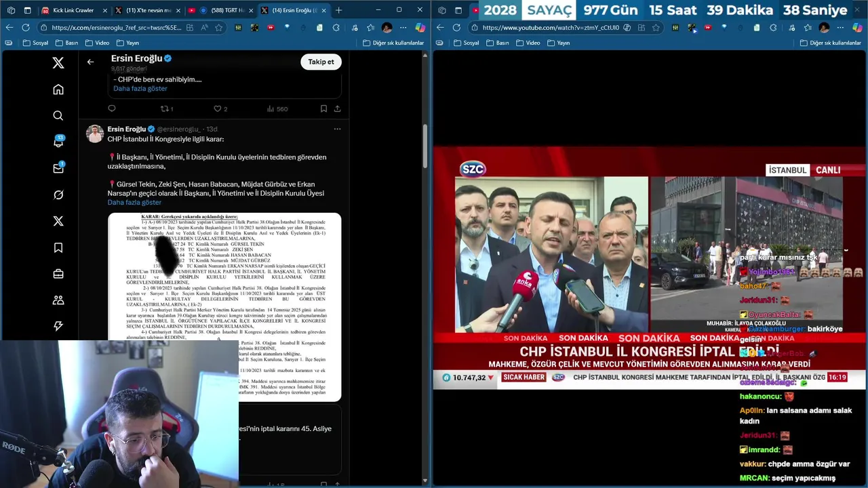Reply to the top tweet with 560 views
Viewport: 868px width, 488px height.
click(x=112, y=108)
